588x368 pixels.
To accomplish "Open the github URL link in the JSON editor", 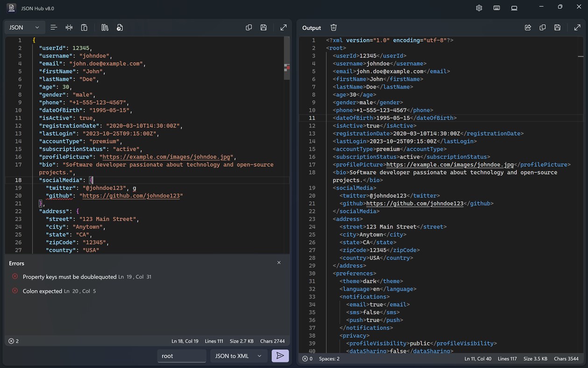I will (x=131, y=196).
